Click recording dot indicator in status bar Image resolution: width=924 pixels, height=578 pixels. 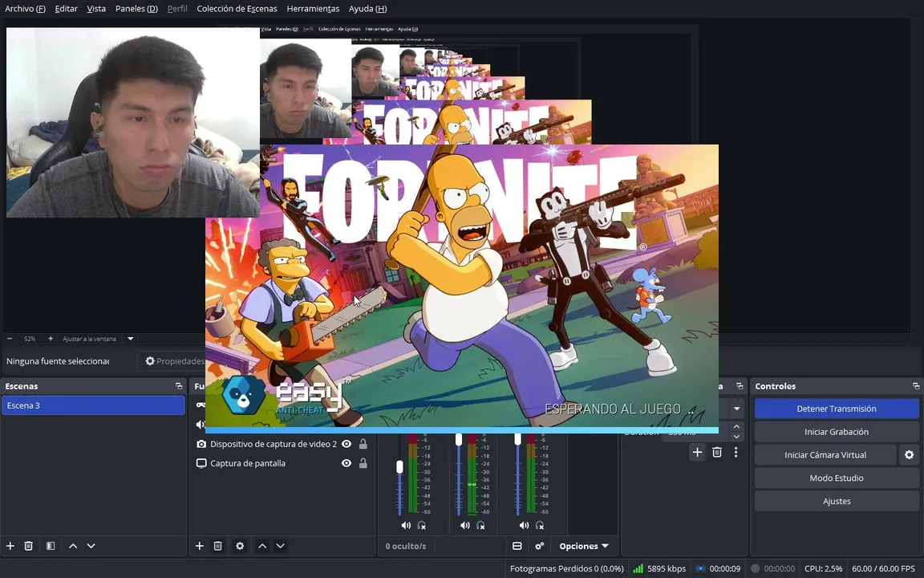755,568
